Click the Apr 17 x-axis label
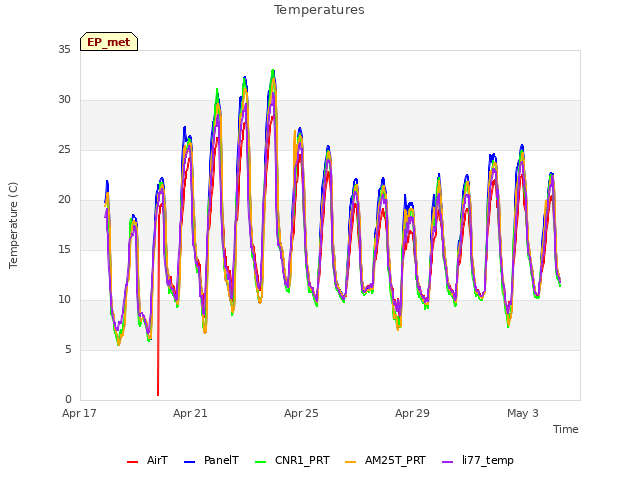The width and height of the screenshot is (640, 480). point(79,413)
